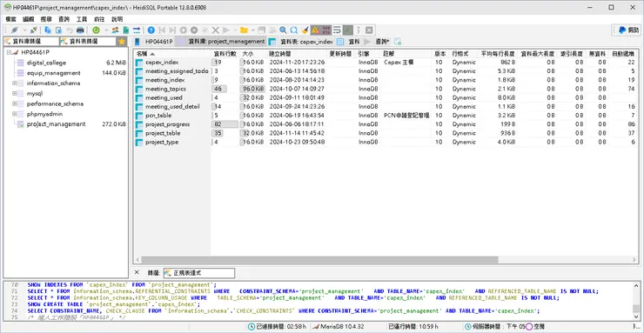Click the save floppy disk icon
The width and height of the screenshot is (644, 333).
click(x=261, y=30)
